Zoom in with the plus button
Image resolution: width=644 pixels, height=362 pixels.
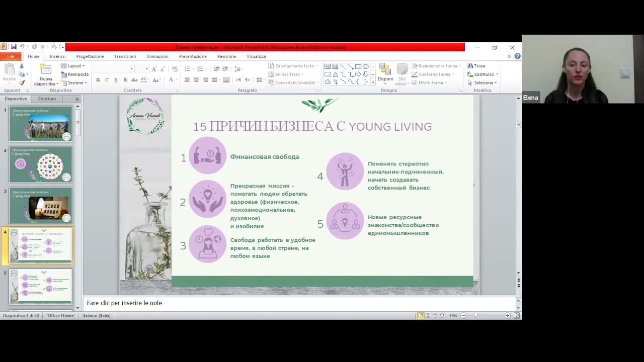(x=507, y=315)
